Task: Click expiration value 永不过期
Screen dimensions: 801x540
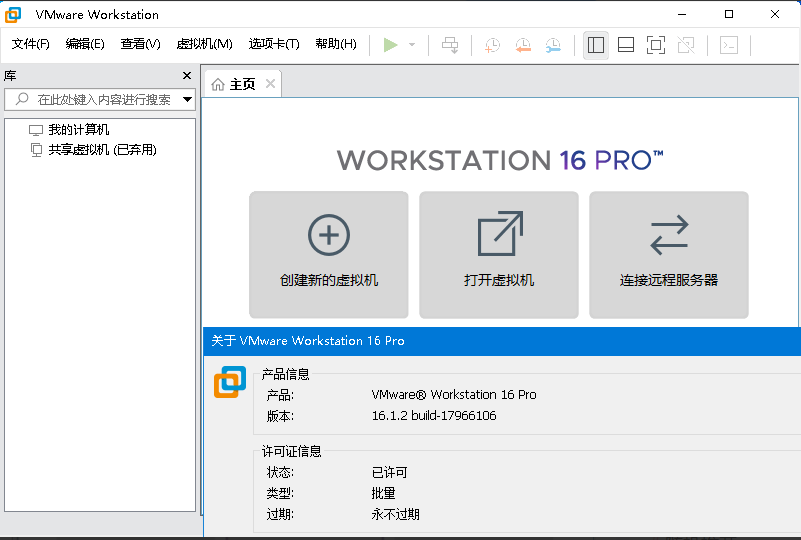Action: (x=395, y=514)
